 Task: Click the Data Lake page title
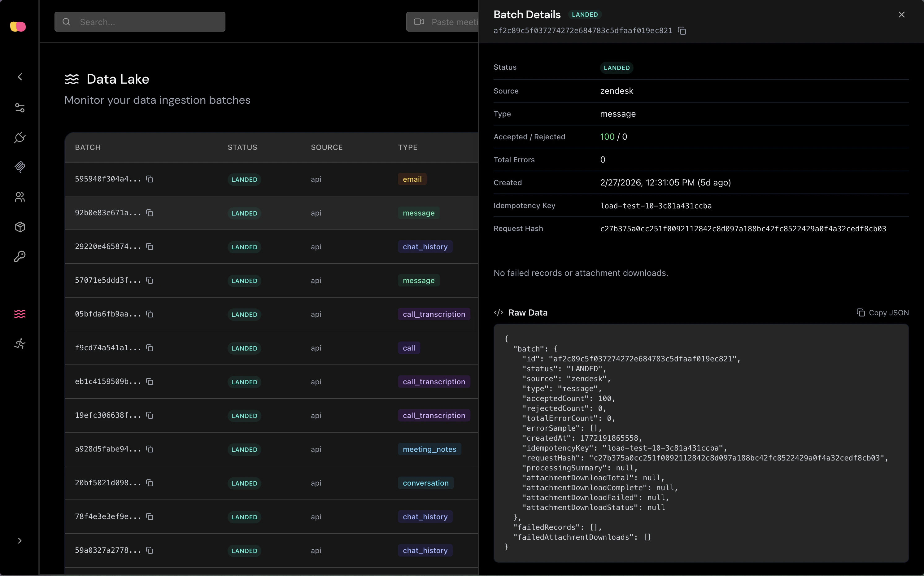[118, 79]
